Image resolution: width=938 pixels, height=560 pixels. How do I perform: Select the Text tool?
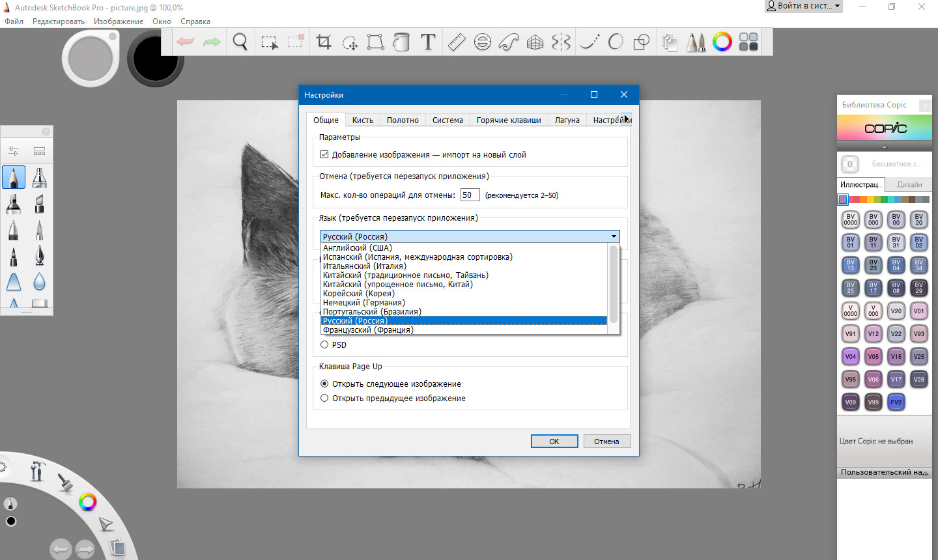[x=428, y=42]
